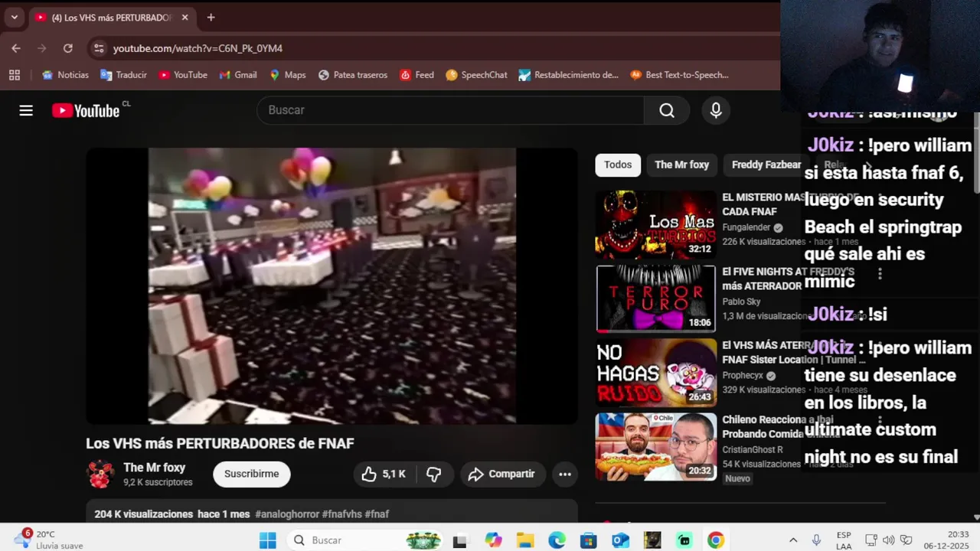Open the Traducir bookmark
Image resolution: width=980 pixels, height=551 pixels.
[x=123, y=75]
